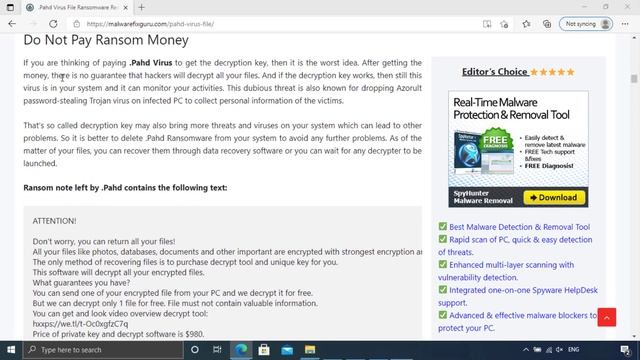Screen dimensions: 640x360
Task: Click the scrollbar down arrow
Action: tap(634, 336)
